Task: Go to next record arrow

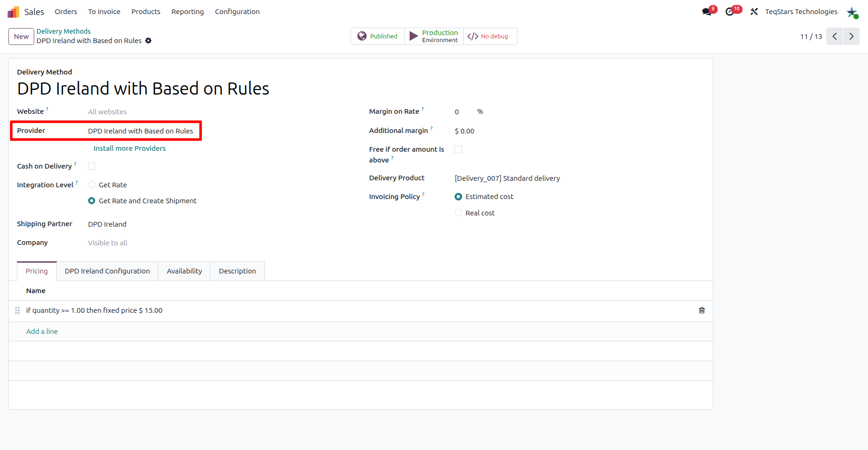Action: pos(851,36)
